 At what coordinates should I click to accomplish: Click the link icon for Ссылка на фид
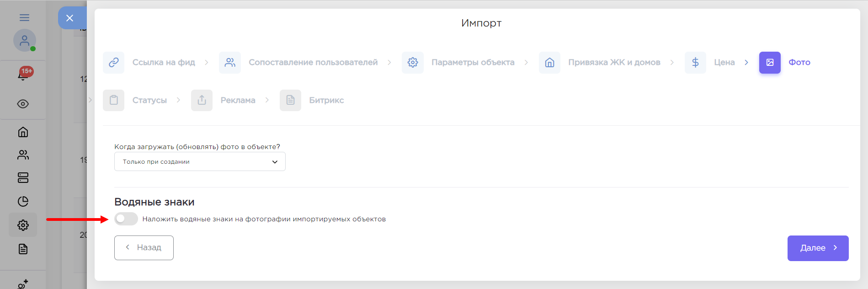(x=113, y=63)
